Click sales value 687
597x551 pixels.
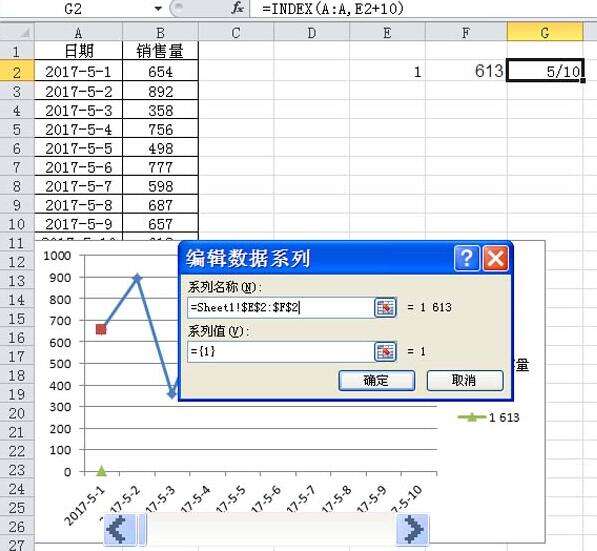(x=160, y=205)
